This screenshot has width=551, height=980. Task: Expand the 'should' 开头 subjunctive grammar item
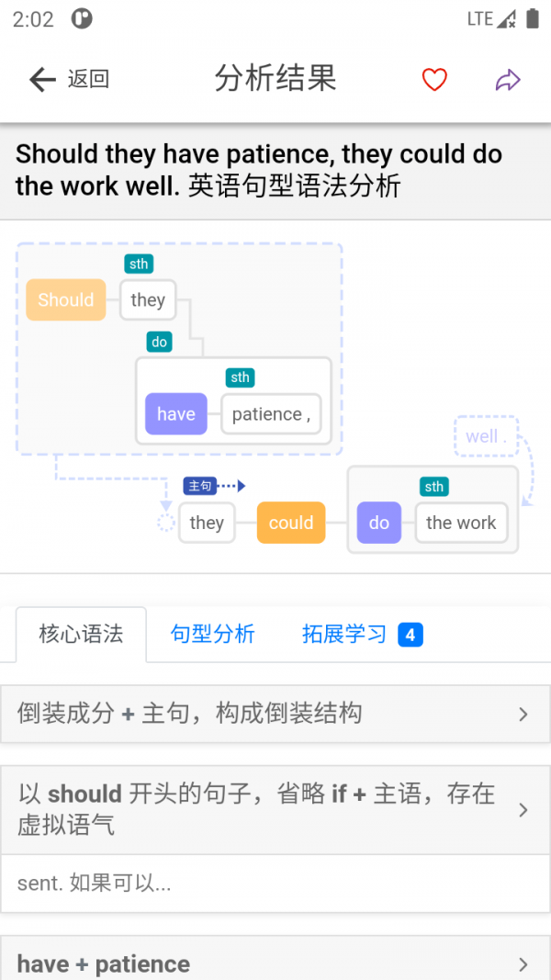pyautogui.click(x=275, y=809)
